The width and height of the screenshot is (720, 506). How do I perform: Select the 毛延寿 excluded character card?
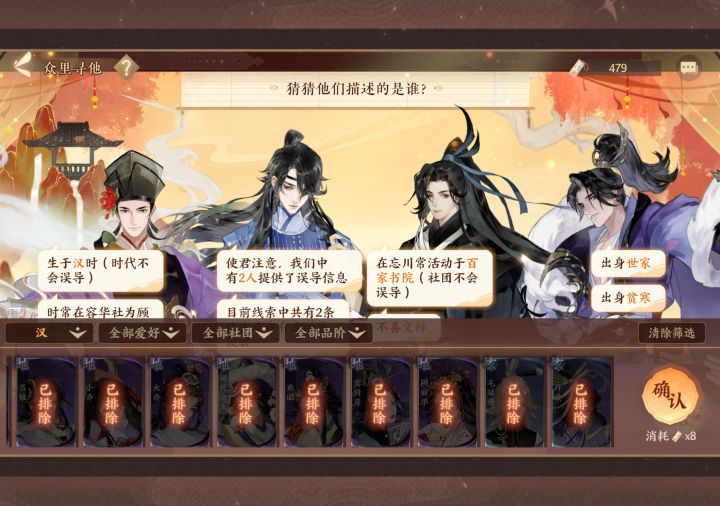tap(514, 402)
